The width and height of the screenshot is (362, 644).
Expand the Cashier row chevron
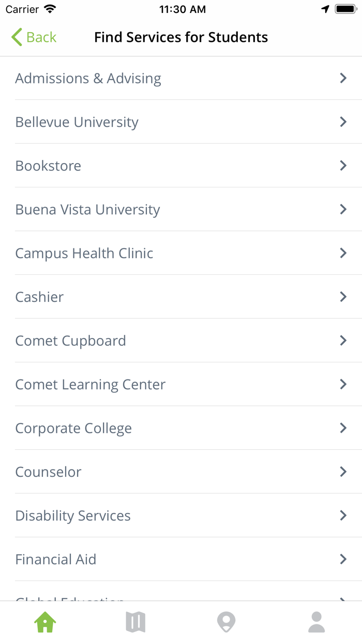343,297
